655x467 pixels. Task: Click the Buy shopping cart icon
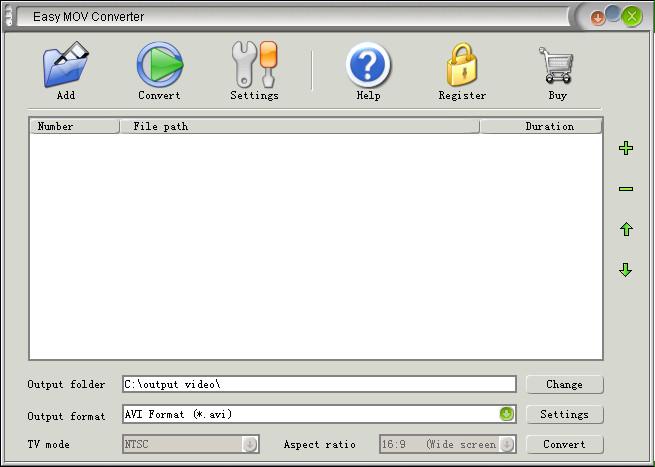pyautogui.click(x=557, y=66)
